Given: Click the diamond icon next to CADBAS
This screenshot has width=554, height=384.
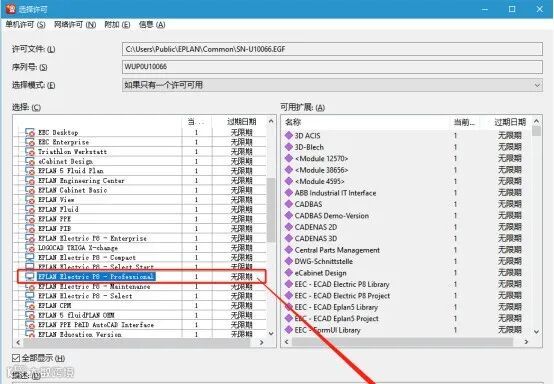Looking at the screenshot, I should point(289,204).
